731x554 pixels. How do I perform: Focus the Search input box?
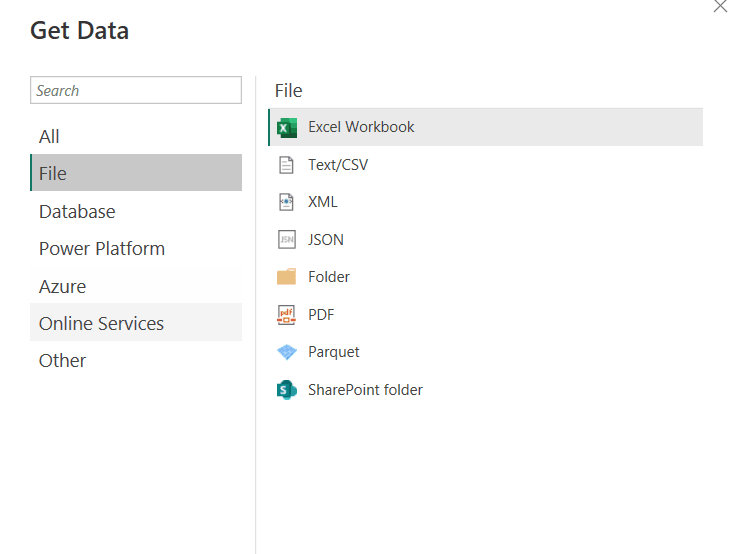(136, 90)
